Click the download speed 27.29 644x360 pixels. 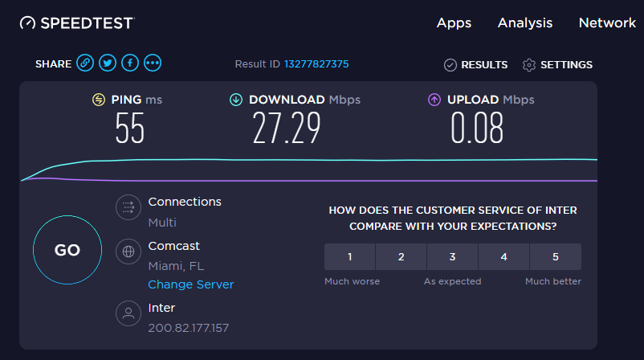pos(287,129)
